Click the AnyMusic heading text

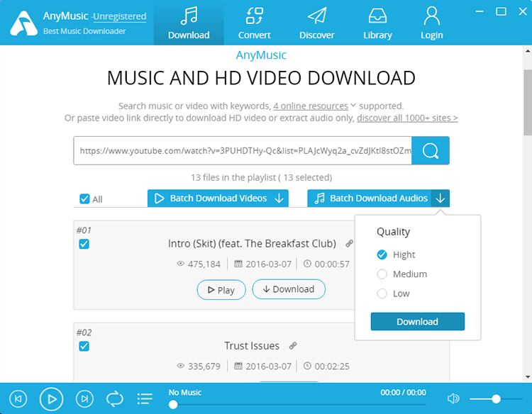(261, 55)
